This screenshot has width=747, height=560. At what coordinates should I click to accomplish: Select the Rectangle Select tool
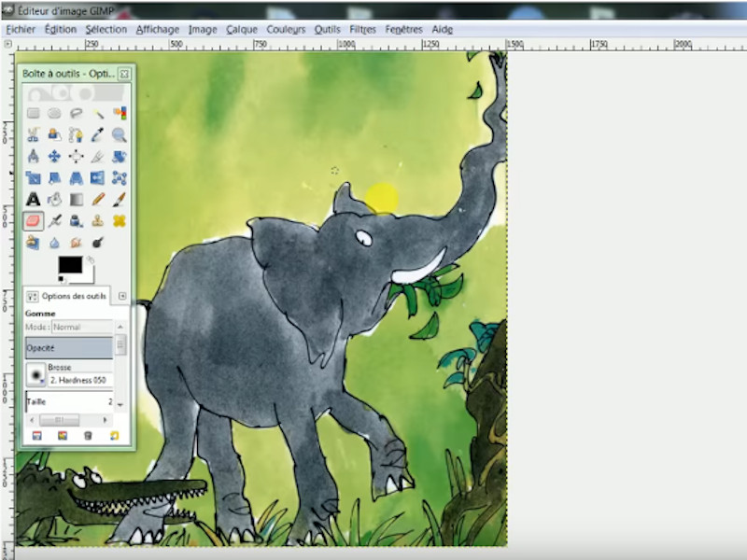pyautogui.click(x=33, y=114)
